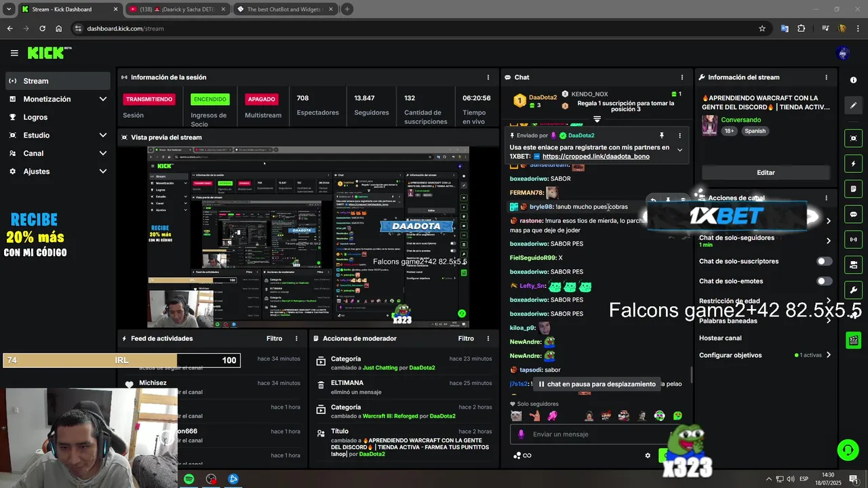Open the cropped.link/daadota_bono link

[x=596, y=157]
